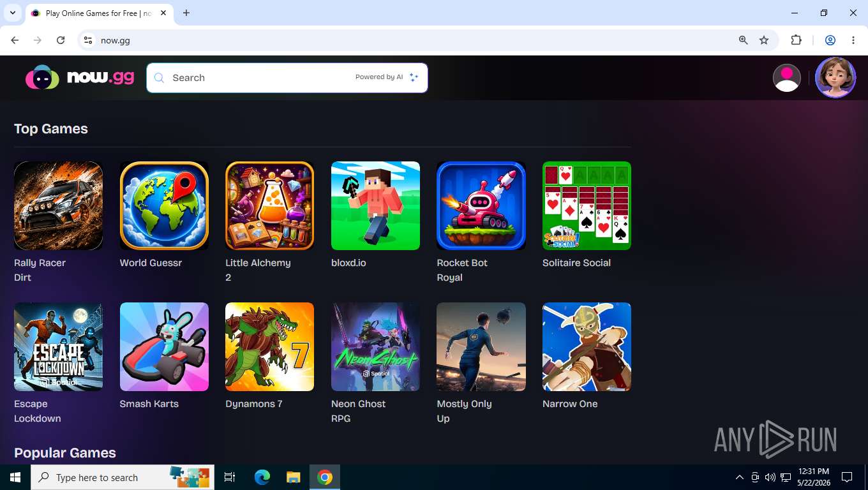
Task: Click the Smash Karts title text
Action: [x=149, y=404]
